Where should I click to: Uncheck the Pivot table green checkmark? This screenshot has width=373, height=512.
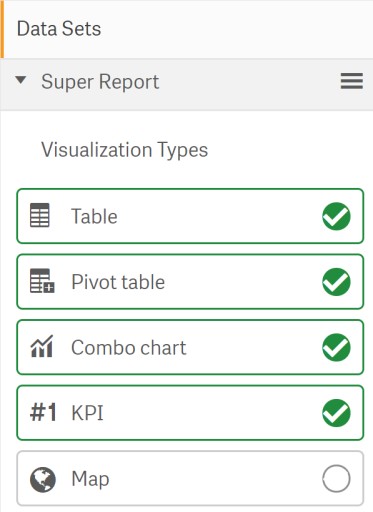336,282
